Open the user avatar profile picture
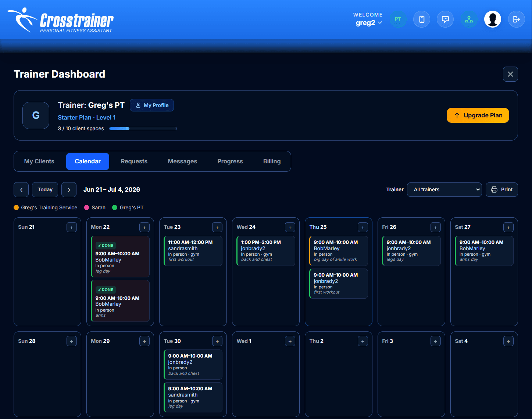This screenshot has width=532, height=419. (493, 19)
